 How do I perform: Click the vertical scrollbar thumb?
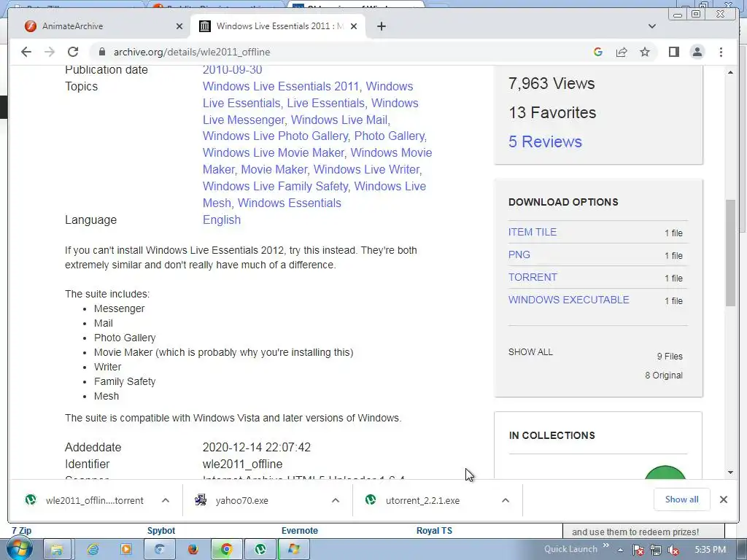pos(730,252)
